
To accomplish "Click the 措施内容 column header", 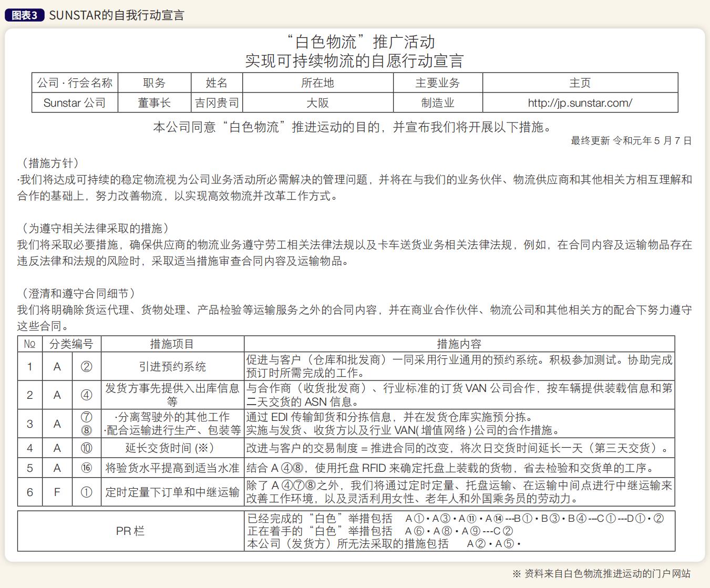I will 459,344.
